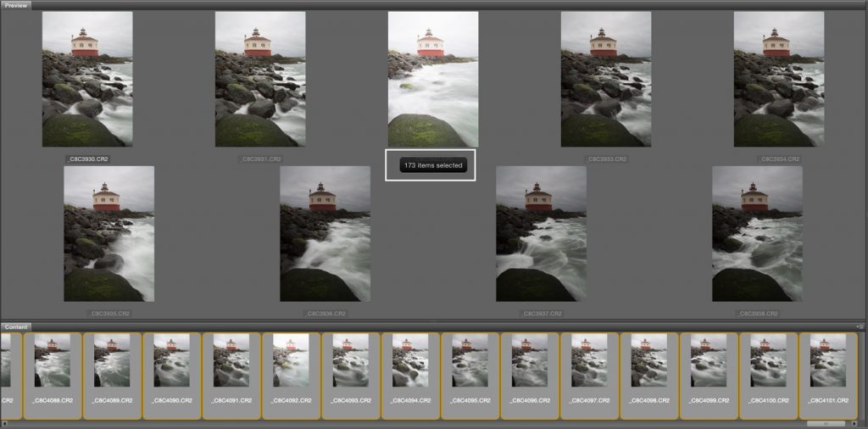868x429 pixels.
Task: Switch to the Content panel tab
Action: (16, 326)
